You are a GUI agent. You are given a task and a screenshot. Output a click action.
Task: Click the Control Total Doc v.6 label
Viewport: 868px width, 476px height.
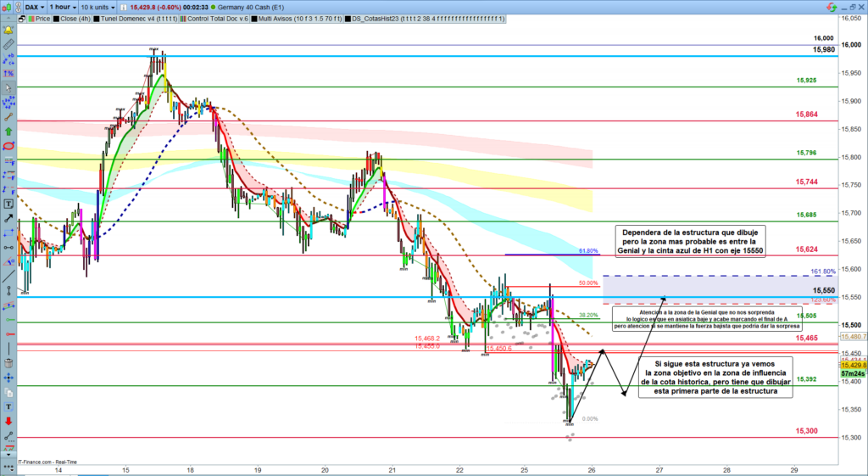218,17
